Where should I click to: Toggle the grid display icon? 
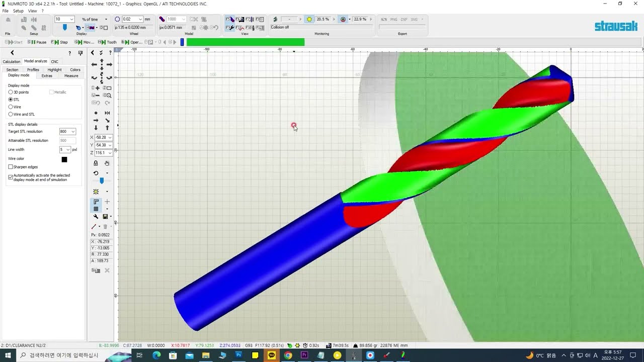coord(96,209)
